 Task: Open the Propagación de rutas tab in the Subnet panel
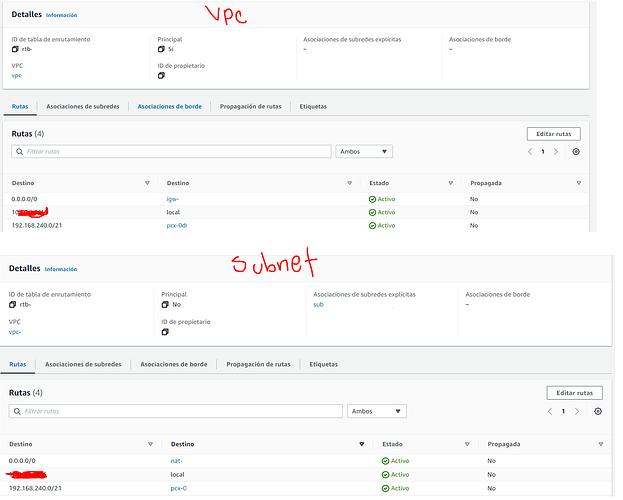tap(258, 365)
